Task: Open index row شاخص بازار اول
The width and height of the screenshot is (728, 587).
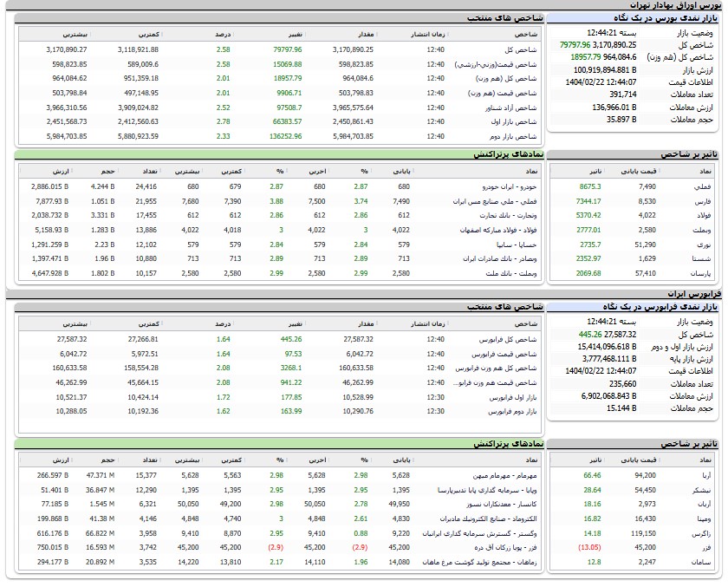Action: point(282,121)
